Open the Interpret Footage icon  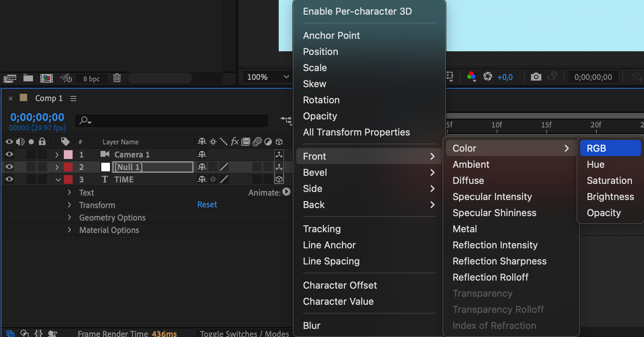pyautogui.click(x=10, y=78)
